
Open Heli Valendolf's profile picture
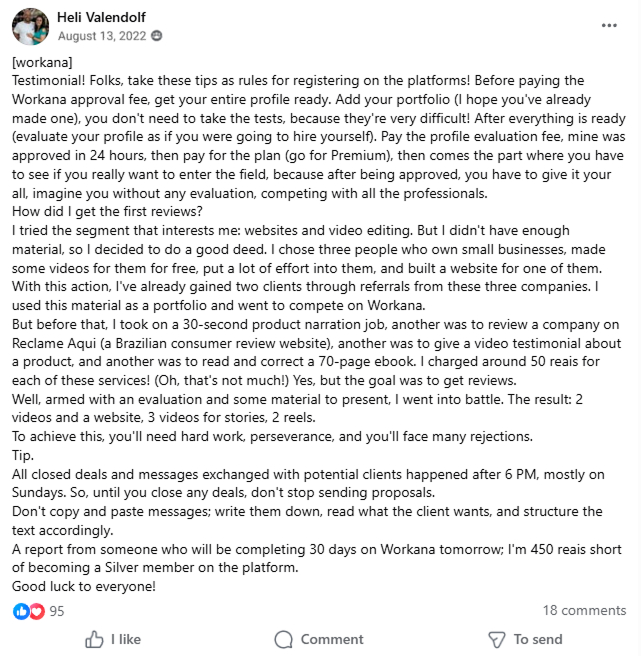click(30, 26)
